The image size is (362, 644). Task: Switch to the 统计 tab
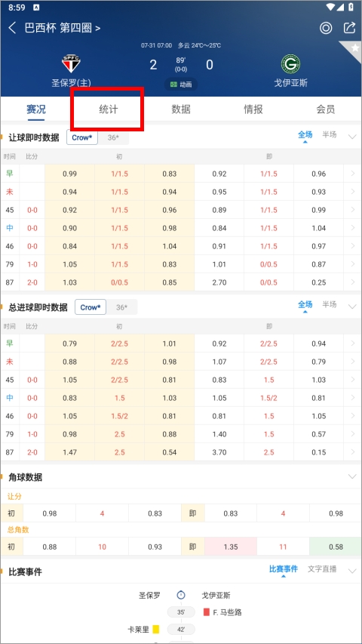tap(109, 109)
